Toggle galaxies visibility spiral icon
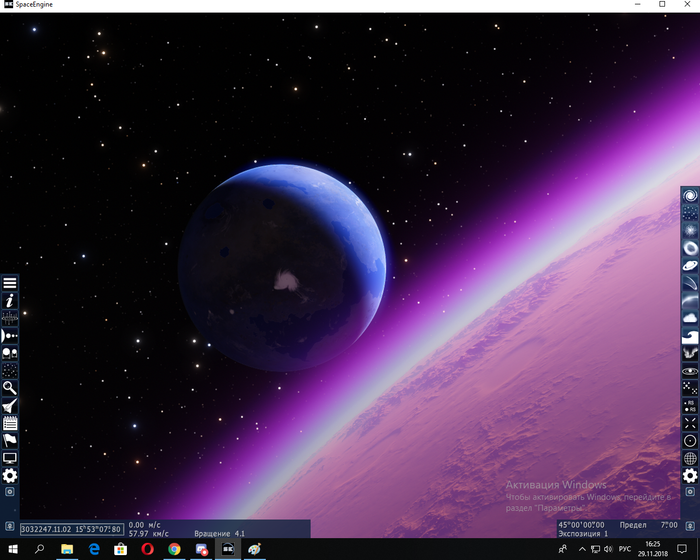This screenshot has width=700, height=560. tap(690, 195)
